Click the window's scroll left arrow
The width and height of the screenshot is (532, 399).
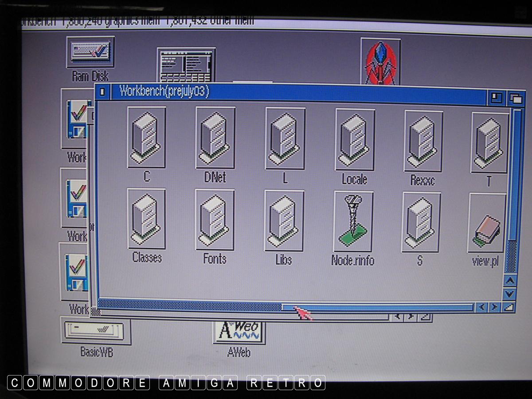point(481,307)
